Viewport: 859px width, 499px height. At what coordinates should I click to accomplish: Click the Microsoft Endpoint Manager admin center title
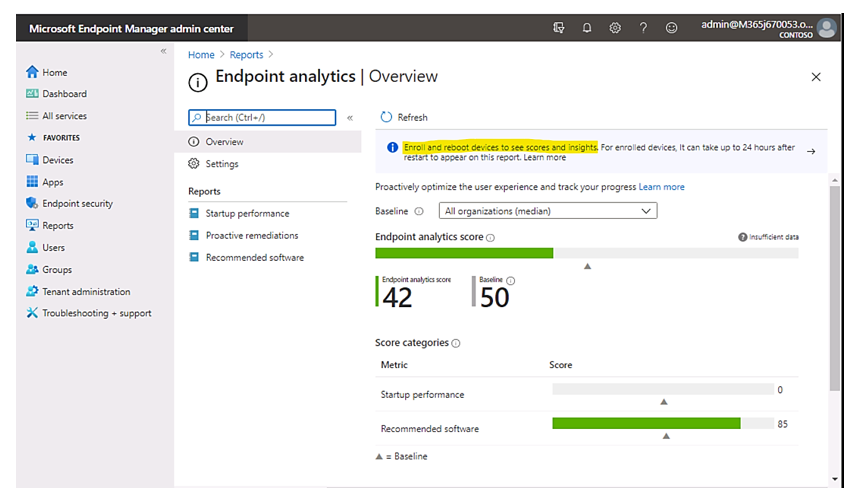131,28
